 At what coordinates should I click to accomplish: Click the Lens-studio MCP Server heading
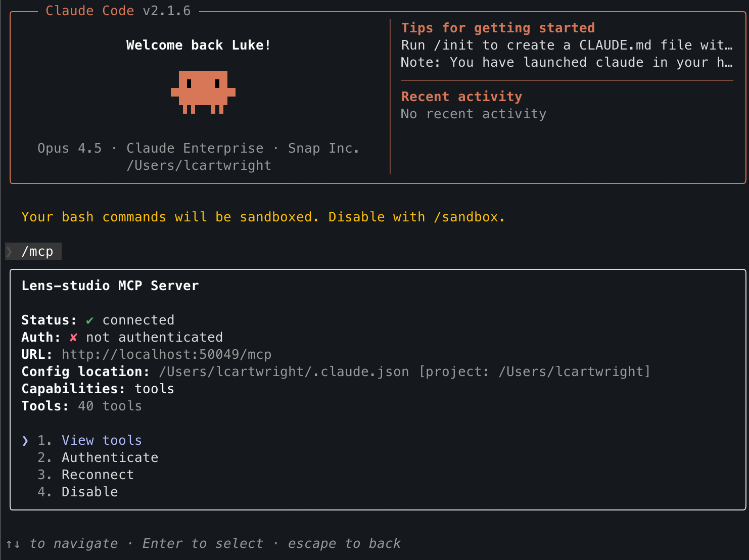point(110,286)
